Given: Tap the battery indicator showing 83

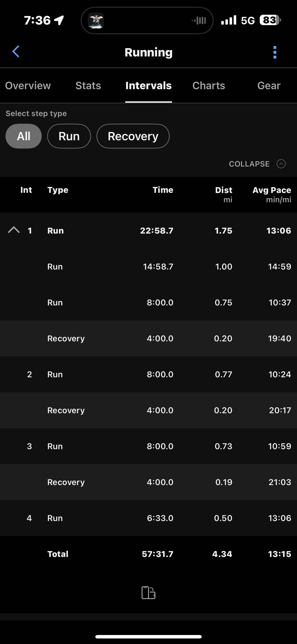Looking at the screenshot, I should click(x=270, y=20).
